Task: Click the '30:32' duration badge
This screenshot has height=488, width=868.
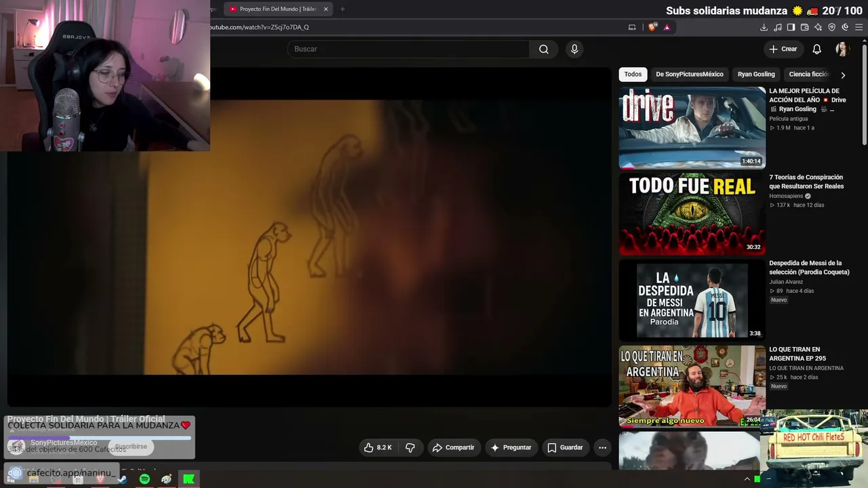Action: tap(753, 247)
